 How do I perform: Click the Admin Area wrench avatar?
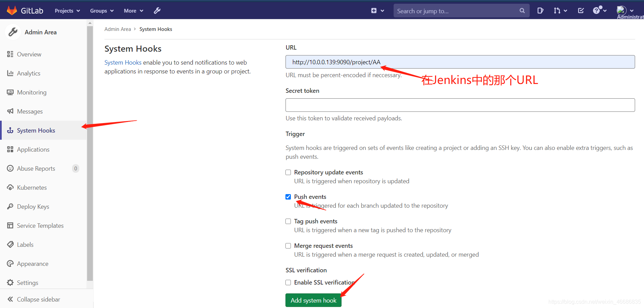point(13,32)
